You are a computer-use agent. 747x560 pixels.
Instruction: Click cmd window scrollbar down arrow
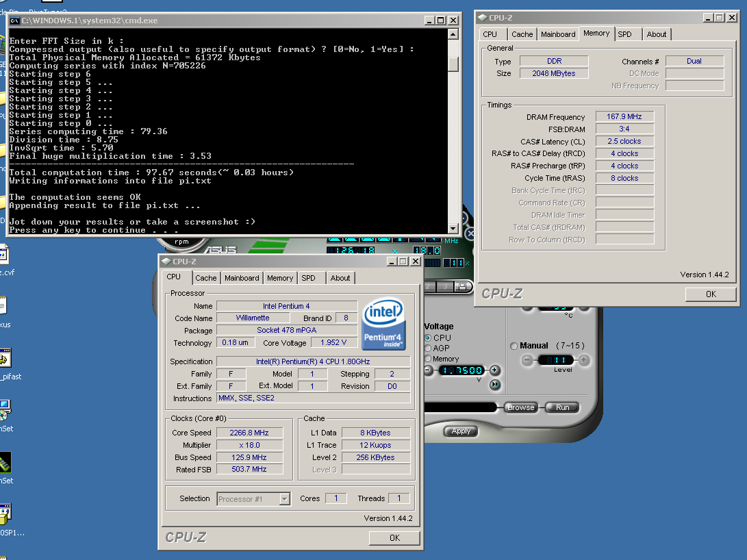point(453,229)
